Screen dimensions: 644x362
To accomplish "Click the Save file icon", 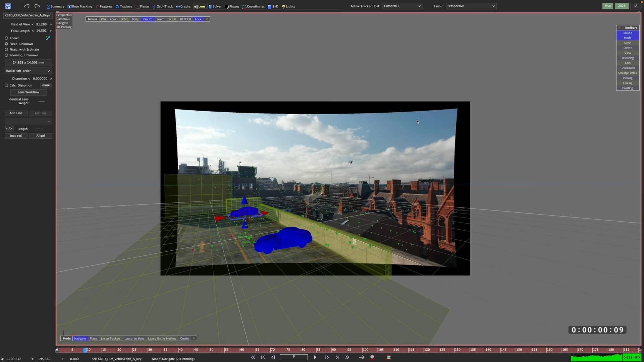I will click(8, 6).
